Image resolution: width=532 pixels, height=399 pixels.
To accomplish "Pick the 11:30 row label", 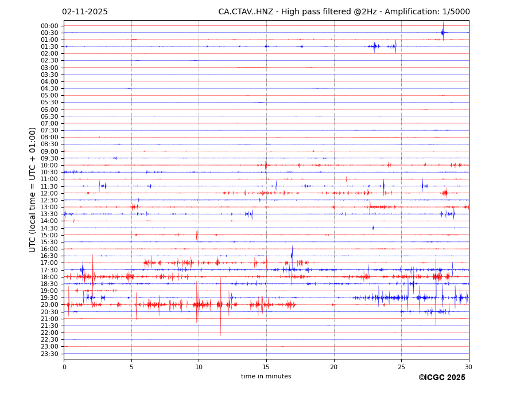I will [x=49, y=186].
